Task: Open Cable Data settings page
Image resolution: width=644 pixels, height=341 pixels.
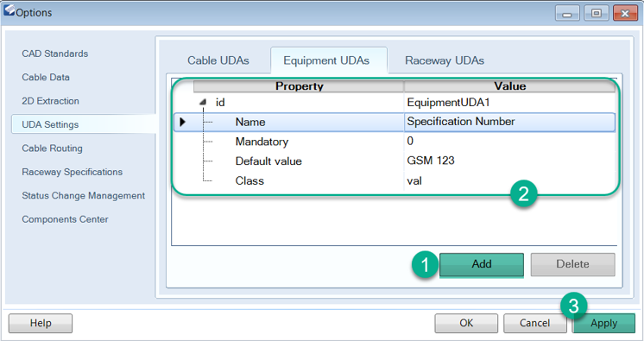Action: tap(46, 77)
